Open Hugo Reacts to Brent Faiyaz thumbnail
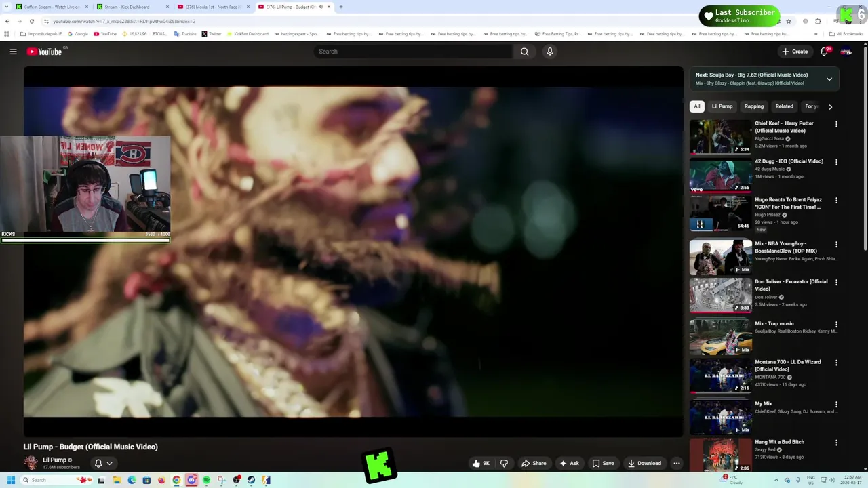This screenshot has width=868, height=488. pyautogui.click(x=720, y=213)
